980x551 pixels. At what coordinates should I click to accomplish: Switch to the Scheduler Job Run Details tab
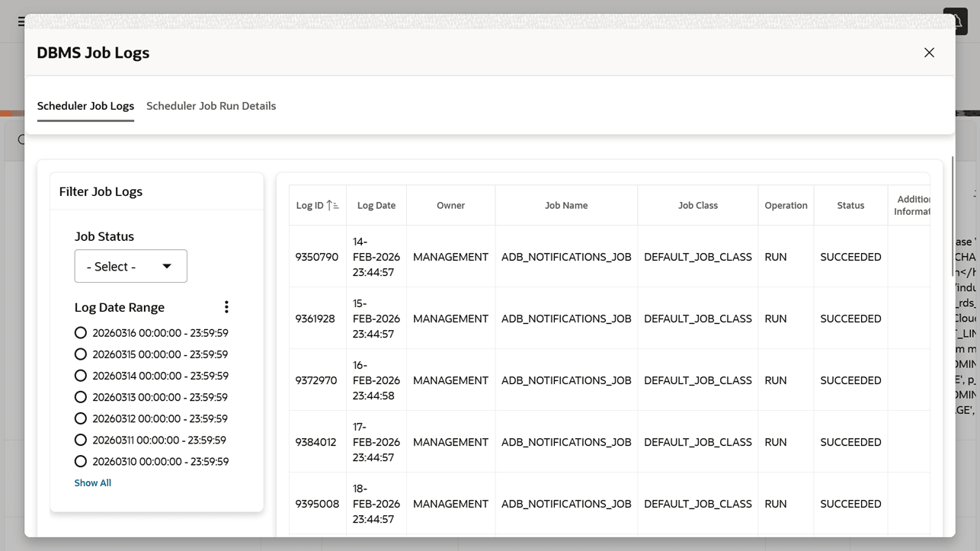pyautogui.click(x=211, y=106)
